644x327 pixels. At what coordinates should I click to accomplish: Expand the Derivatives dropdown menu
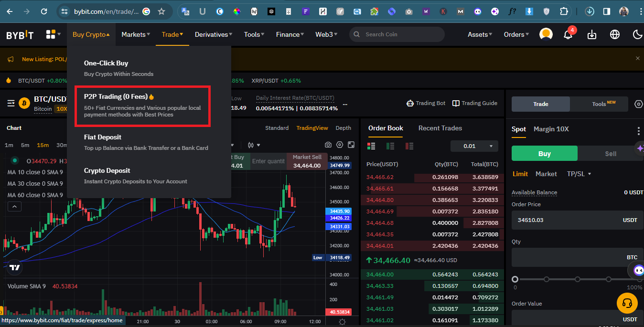point(214,34)
